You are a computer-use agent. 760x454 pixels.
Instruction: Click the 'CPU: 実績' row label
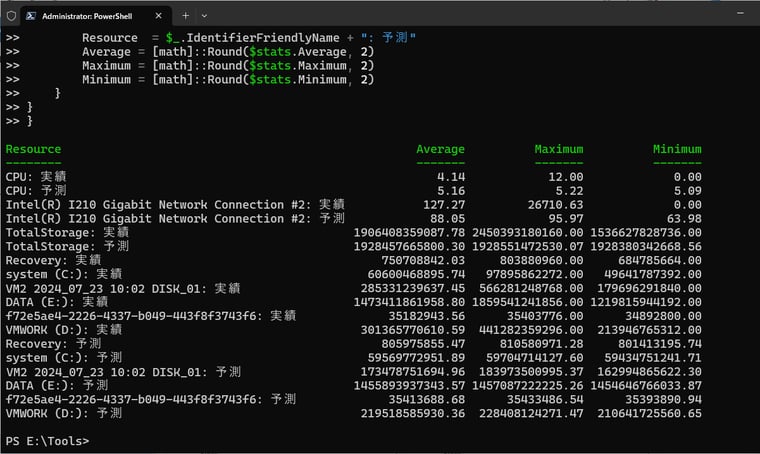[36, 177]
